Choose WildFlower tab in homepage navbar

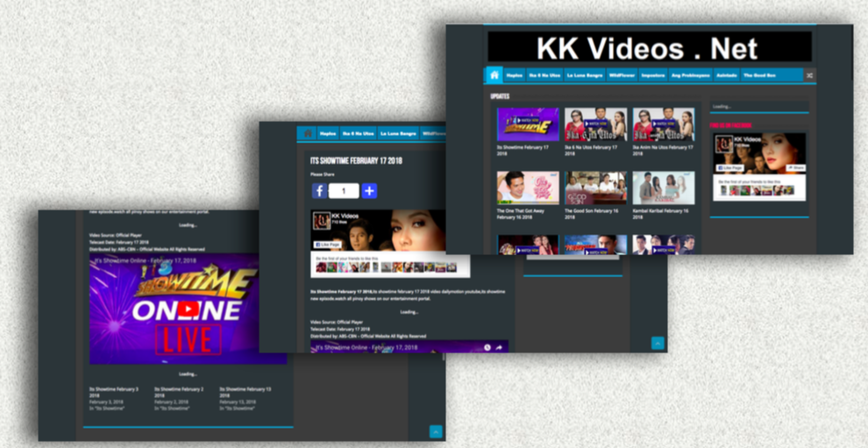622,75
